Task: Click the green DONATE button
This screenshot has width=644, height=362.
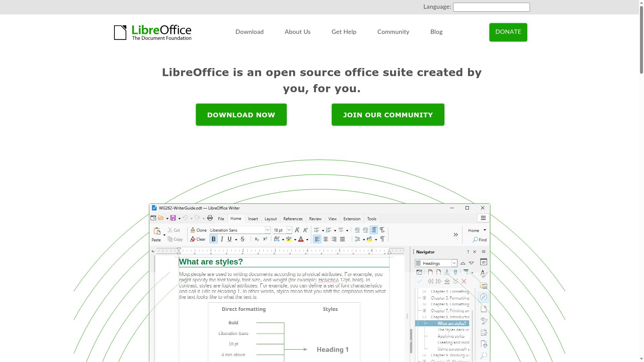Action: click(x=508, y=32)
